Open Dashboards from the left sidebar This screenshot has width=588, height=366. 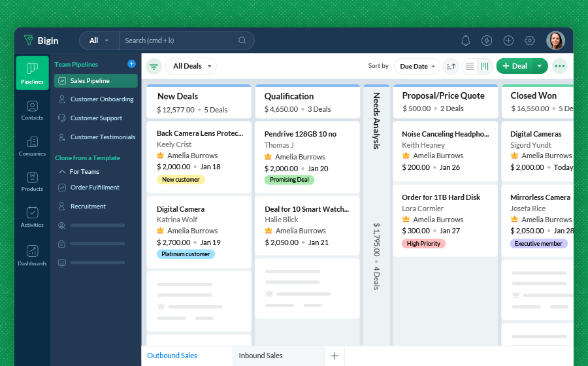pyautogui.click(x=32, y=255)
